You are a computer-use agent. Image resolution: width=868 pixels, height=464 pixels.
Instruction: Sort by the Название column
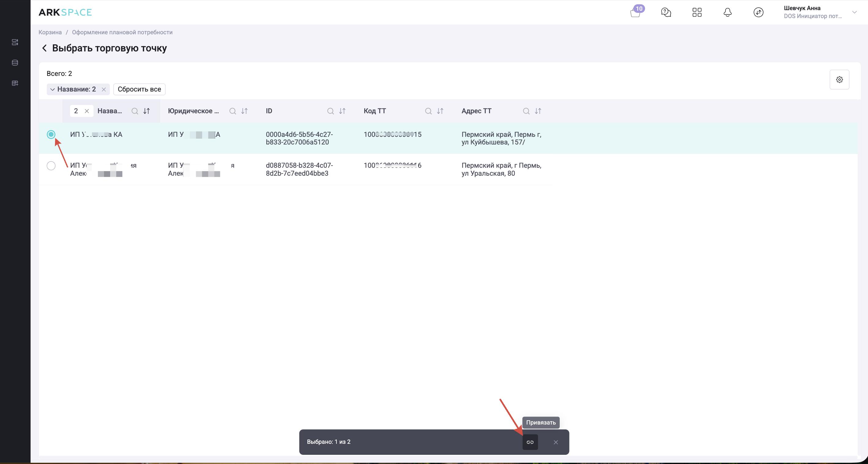(x=147, y=111)
